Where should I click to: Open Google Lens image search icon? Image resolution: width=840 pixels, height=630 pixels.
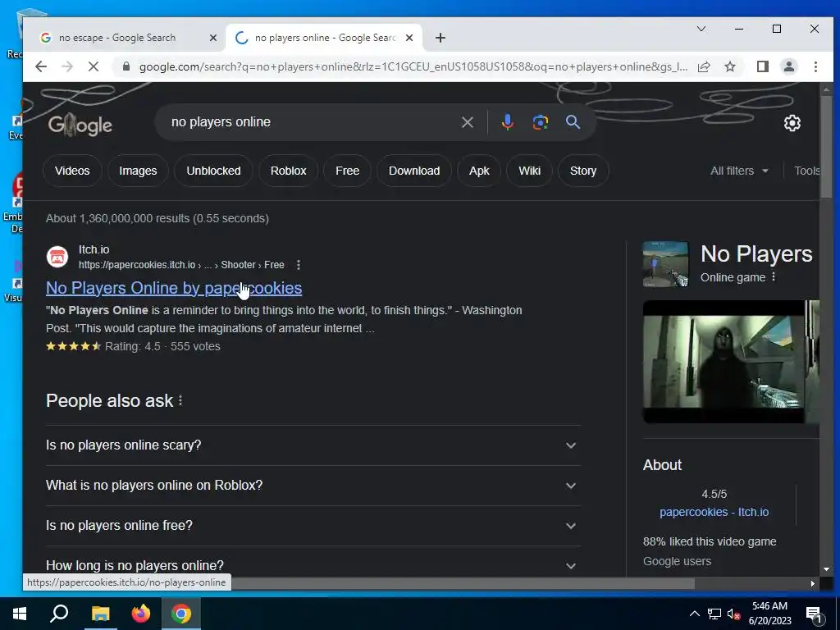click(x=540, y=122)
